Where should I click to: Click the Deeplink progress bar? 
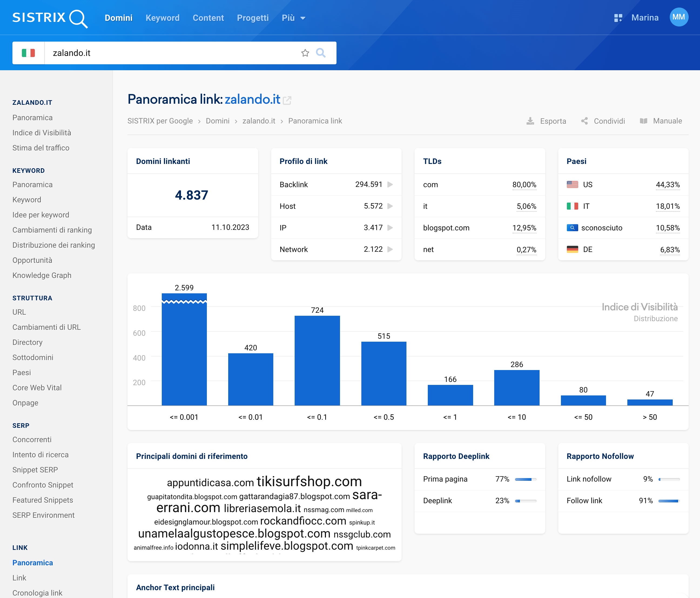pyautogui.click(x=526, y=501)
